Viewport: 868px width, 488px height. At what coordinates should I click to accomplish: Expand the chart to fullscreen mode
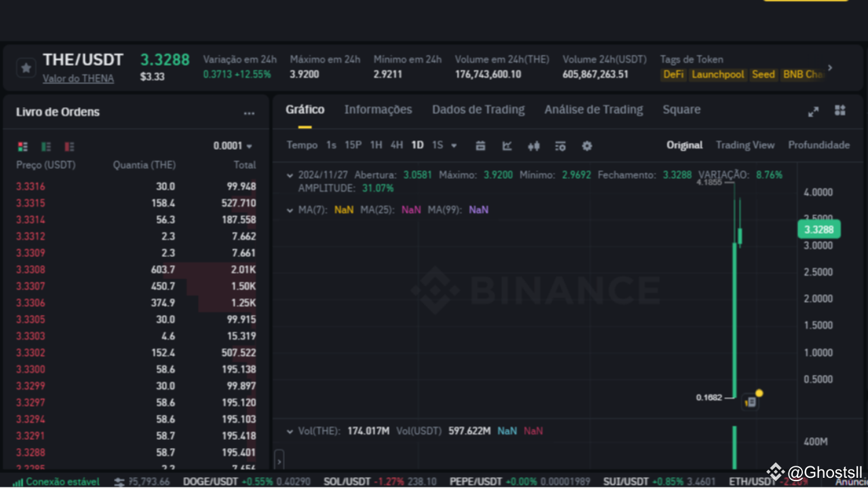tap(813, 111)
